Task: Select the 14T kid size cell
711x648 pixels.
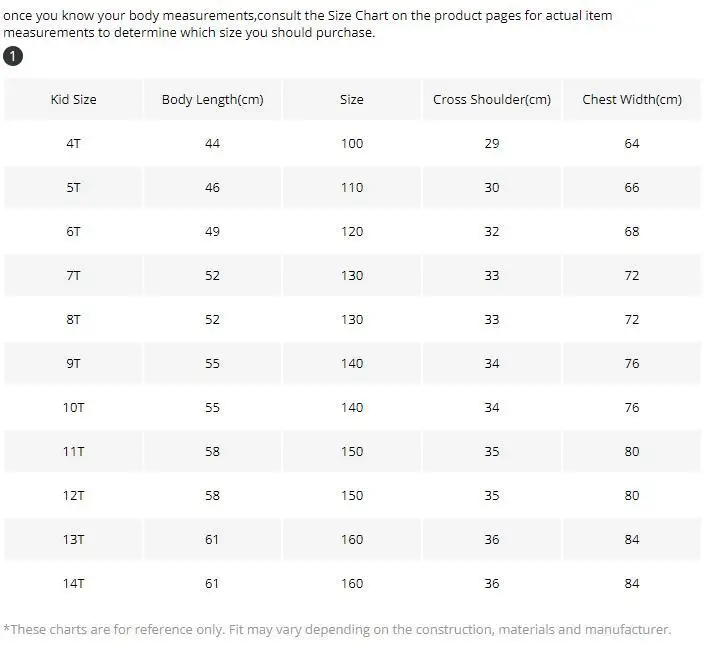Action: click(73, 584)
